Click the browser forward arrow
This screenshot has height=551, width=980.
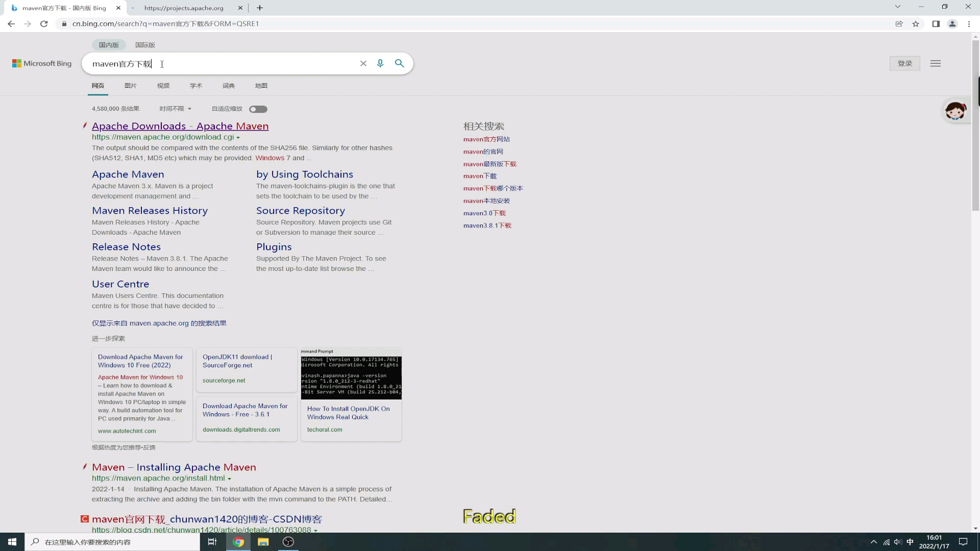28,23
